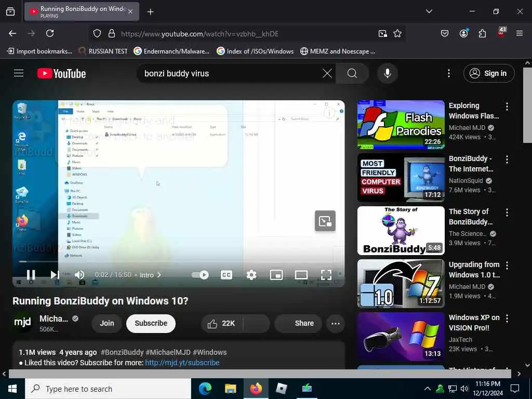The image size is (532, 399).
Task: Open Index of /ISOs/Windows bookmark
Action: 255,51
